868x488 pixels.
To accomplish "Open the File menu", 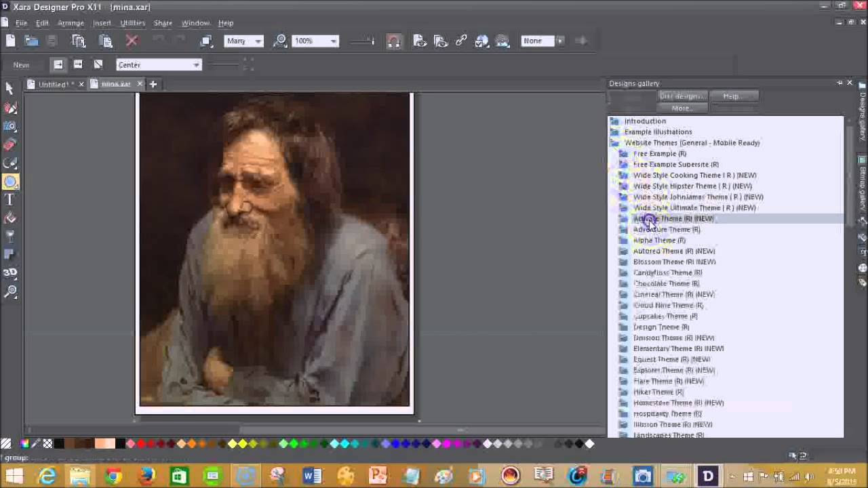I will tap(21, 23).
